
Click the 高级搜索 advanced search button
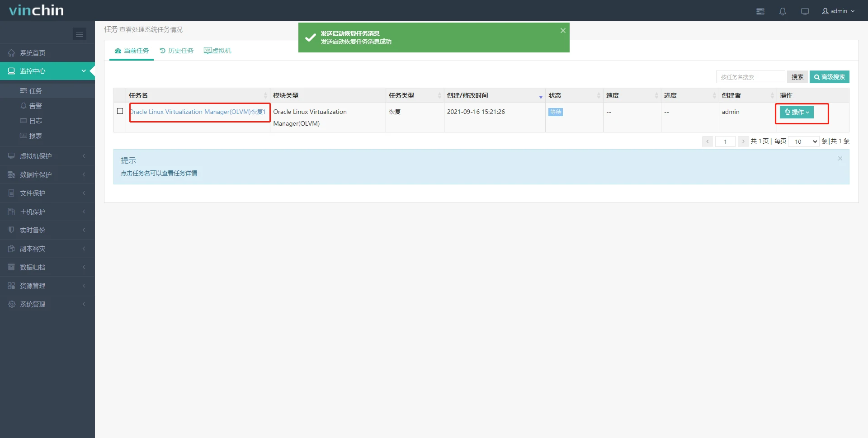tap(829, 77)
